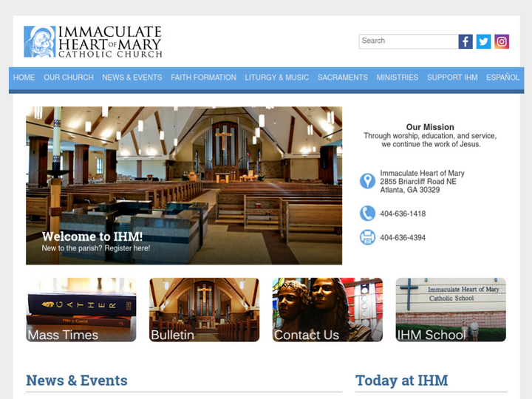532x399 pixels.
Task: Open the IHM School tile
Action: pos(451,310)
